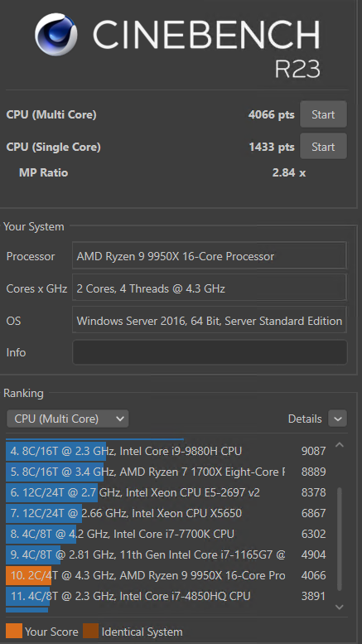Start the CPU Multi Core benchmark
This screenshot has width=362, height=644.
tap(323, 114)
